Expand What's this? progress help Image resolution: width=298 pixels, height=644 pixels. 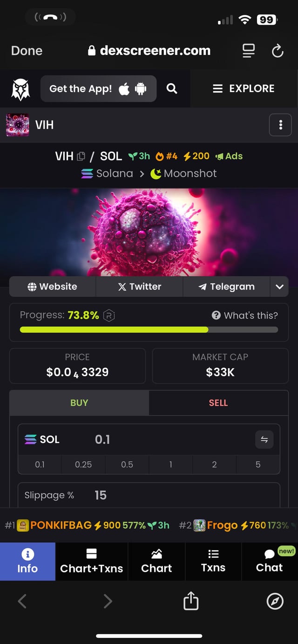pyautogui.click(x=244, y=315)
